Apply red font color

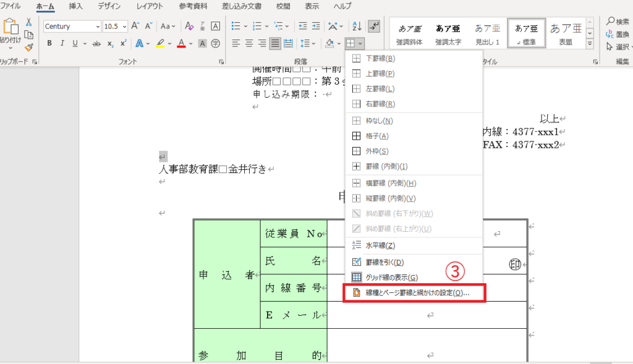(x=182, y=44)
